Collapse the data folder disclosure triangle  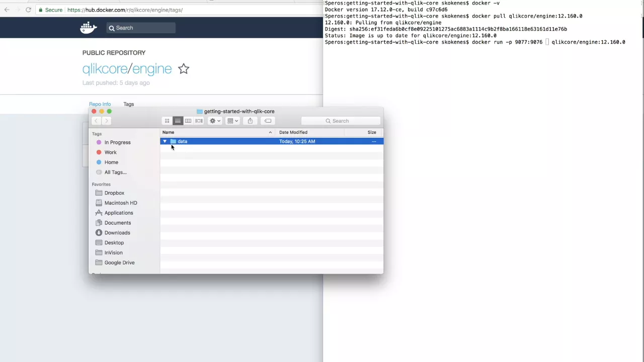pos(165,141)
